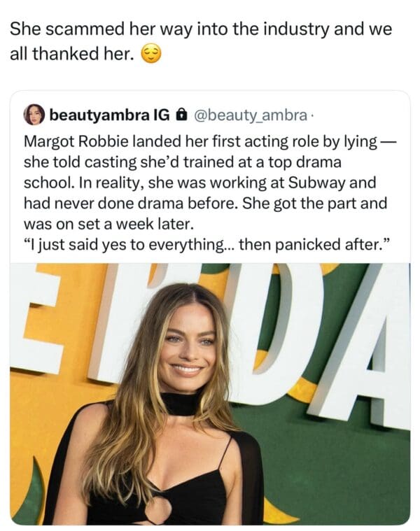Image resolution: width=420 pixels, height=531 pixels.
Task: Click the beautyambra profile avatar
Action: [x=34, y=113]
